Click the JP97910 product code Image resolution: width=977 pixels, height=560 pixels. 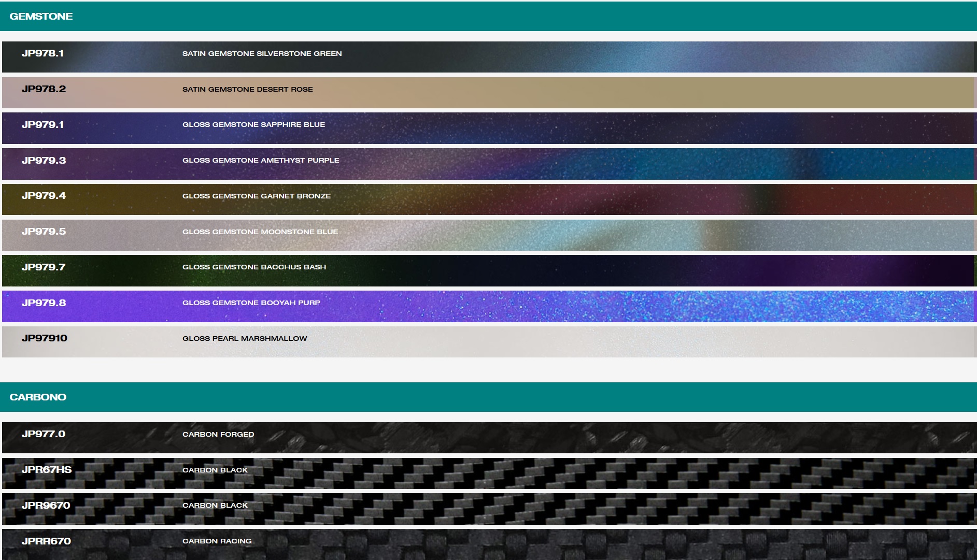point(45,338)
